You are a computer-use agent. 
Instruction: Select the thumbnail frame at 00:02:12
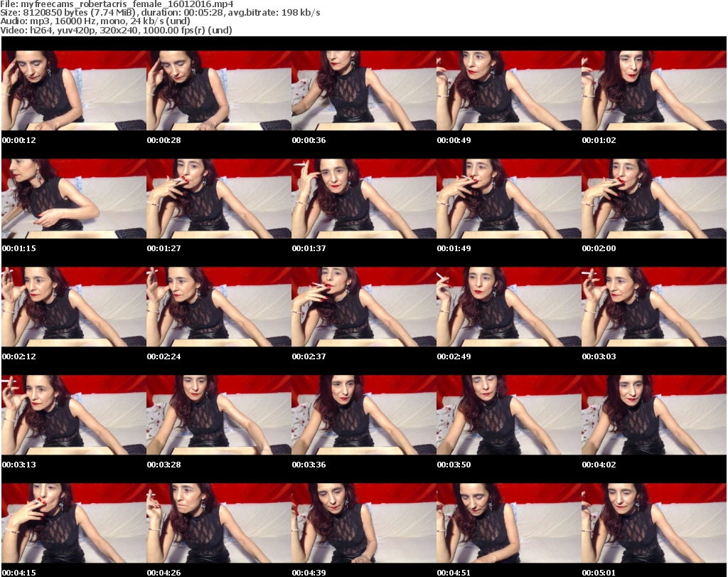point(74,307)
